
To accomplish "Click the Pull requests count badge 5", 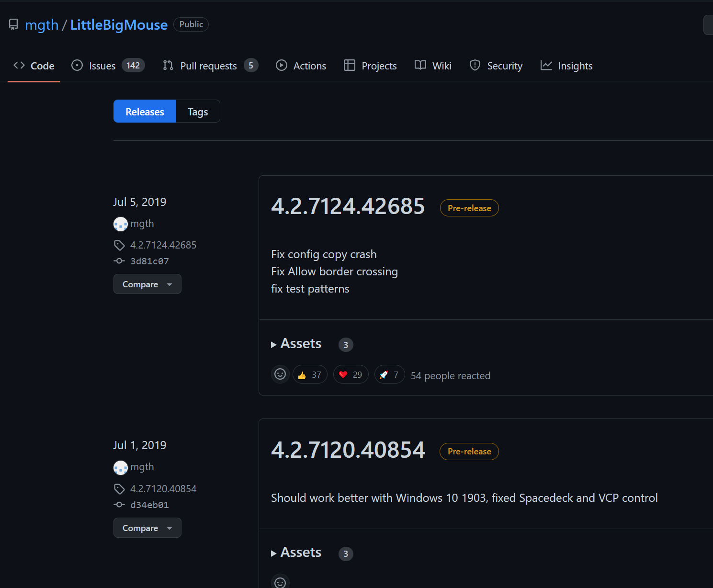I will point(251,65).
